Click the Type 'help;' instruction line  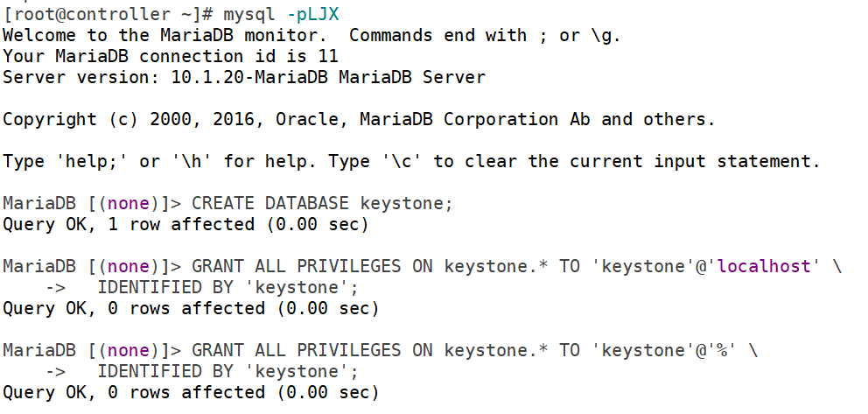411,161
